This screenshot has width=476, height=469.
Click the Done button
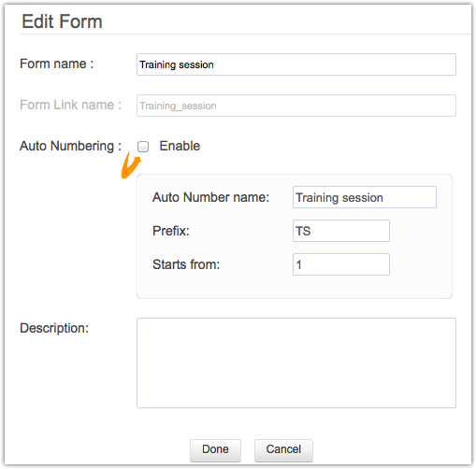coord(215,450)
